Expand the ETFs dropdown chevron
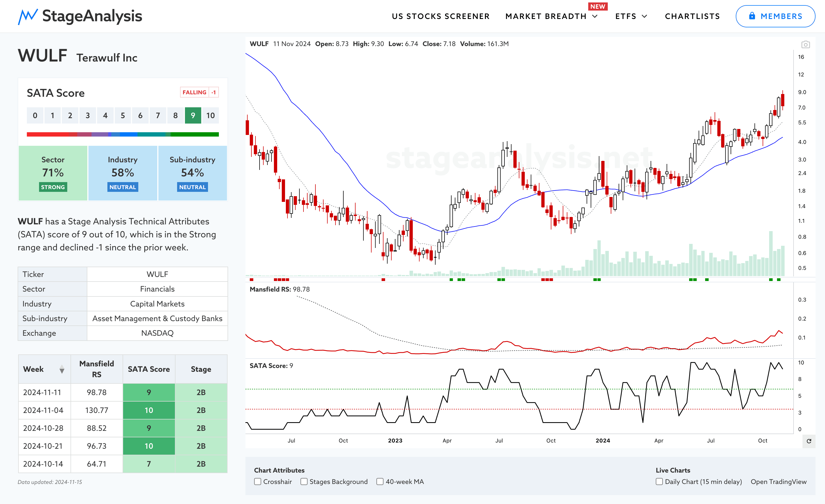This screenshot has width=825, height=504. [x=645, y=16]
